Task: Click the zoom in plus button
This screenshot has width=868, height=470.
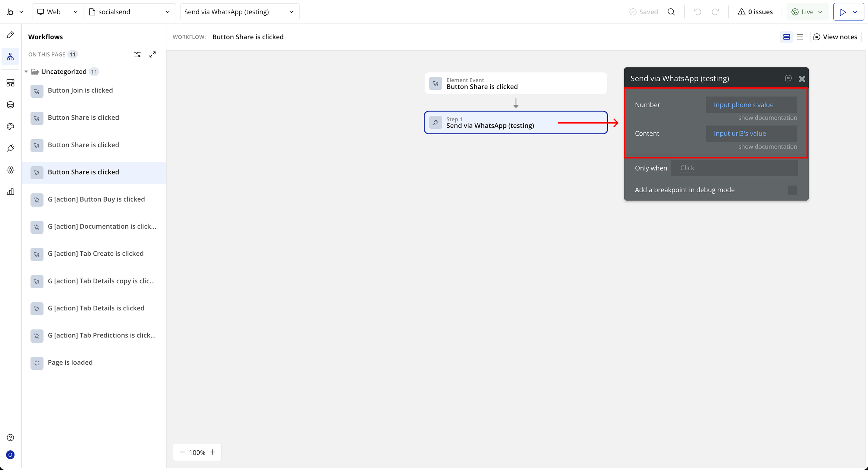Action: click(212, 452)
